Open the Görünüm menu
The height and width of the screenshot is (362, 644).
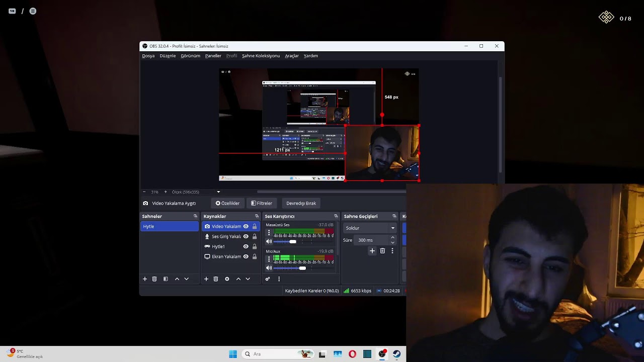click(190, 56)
